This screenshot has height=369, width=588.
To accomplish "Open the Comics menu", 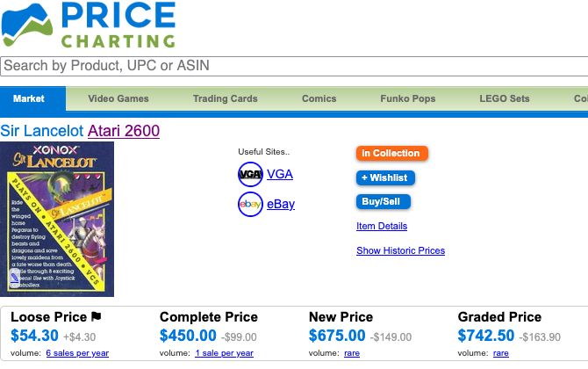I will pyautogui.click(x=319, y=98).
